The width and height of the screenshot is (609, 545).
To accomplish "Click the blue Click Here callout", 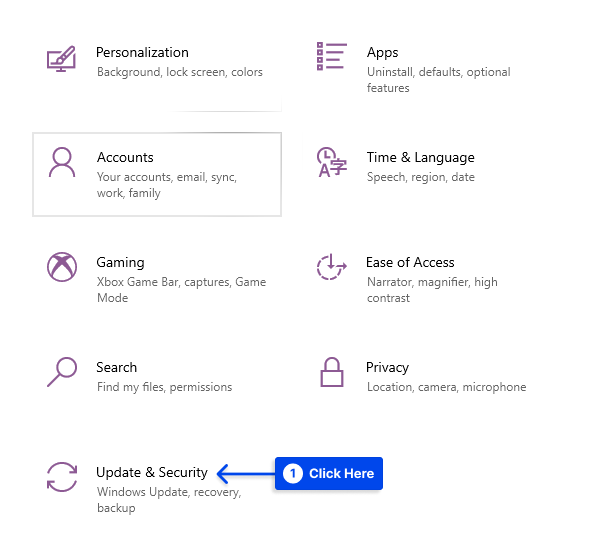I will point(329,473).
